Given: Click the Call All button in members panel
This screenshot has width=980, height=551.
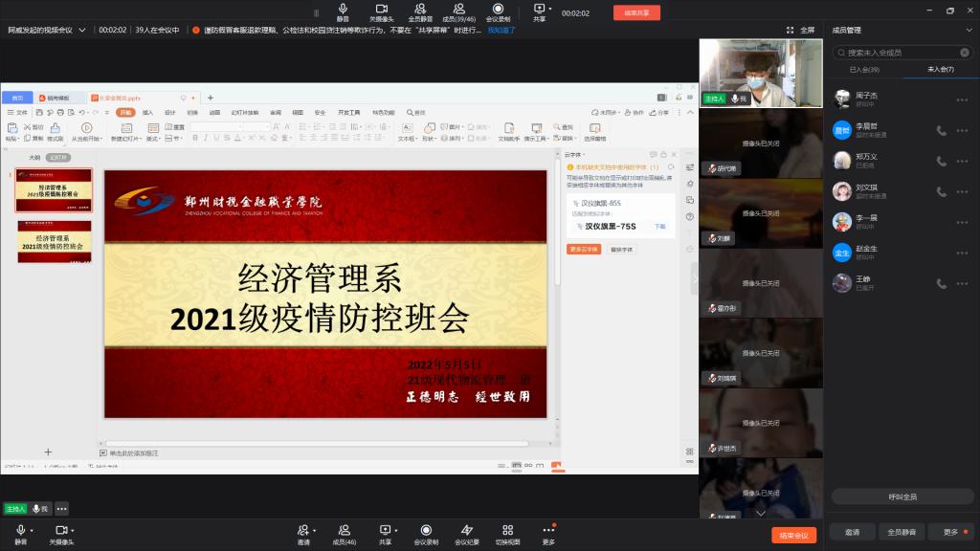Looking at the screenshot, I should [x=902, y=496].
